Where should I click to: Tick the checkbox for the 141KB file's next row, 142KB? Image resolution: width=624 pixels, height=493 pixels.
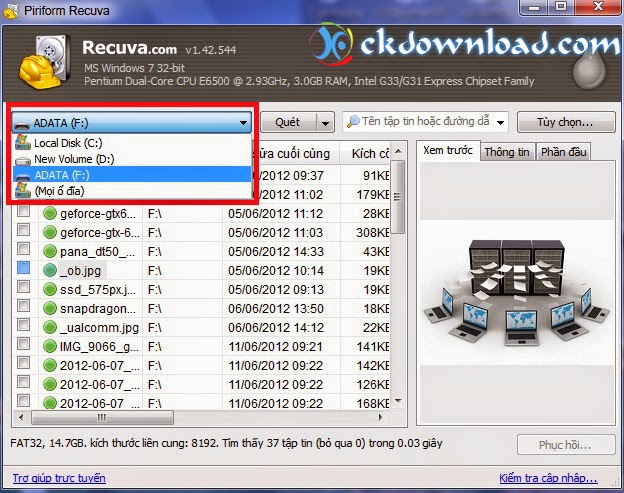pyautogui.click(x=24, y=362)
